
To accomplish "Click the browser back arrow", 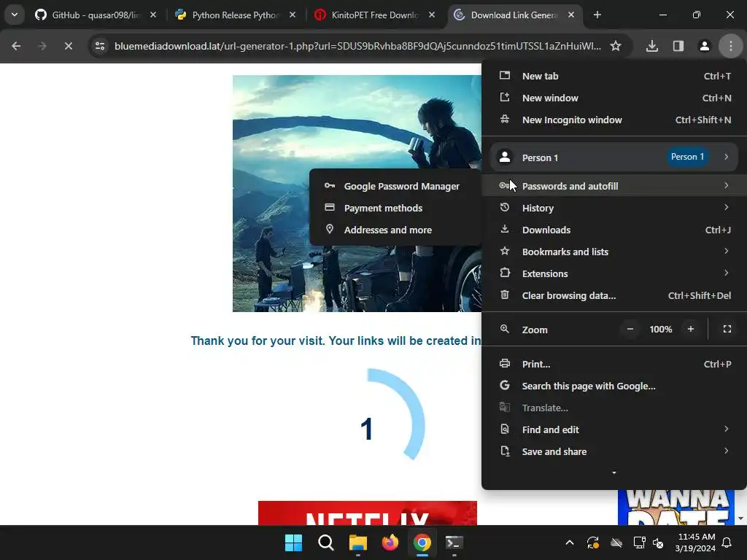I will pyautogui.click(x=16, y=46).
